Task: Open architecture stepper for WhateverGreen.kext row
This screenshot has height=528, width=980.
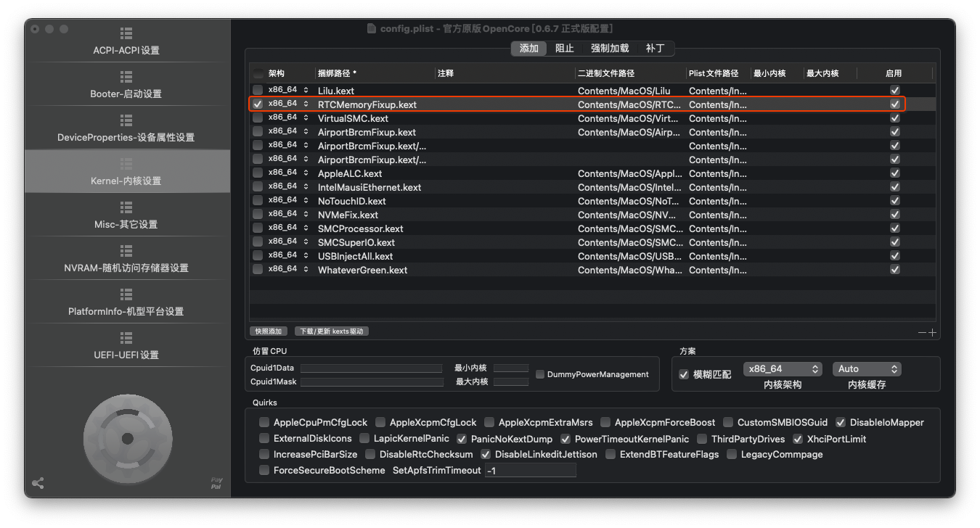Action: [x=306, y=270]
